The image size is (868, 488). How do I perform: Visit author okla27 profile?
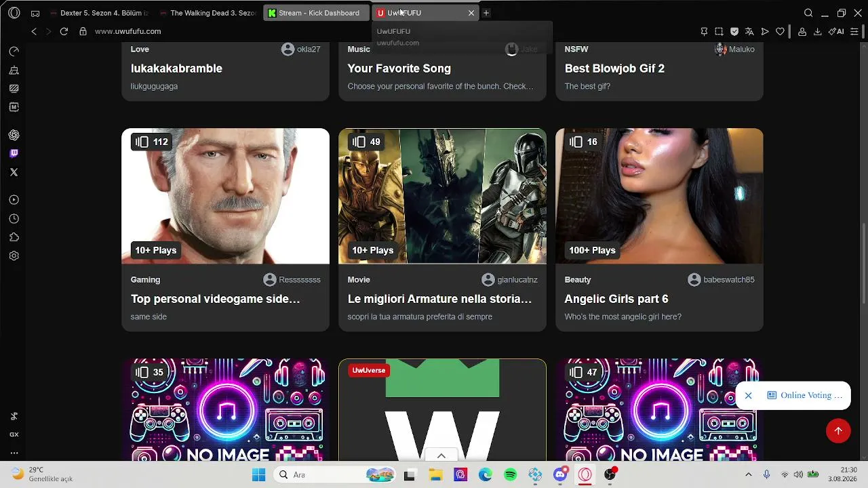pyautogui.click(x=301, y=49)
